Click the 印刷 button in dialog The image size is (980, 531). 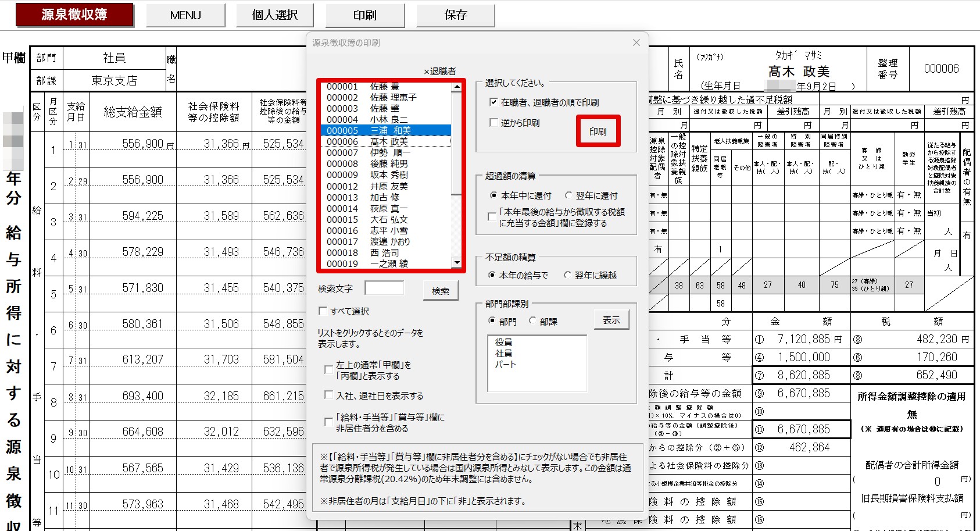(598, 131)
